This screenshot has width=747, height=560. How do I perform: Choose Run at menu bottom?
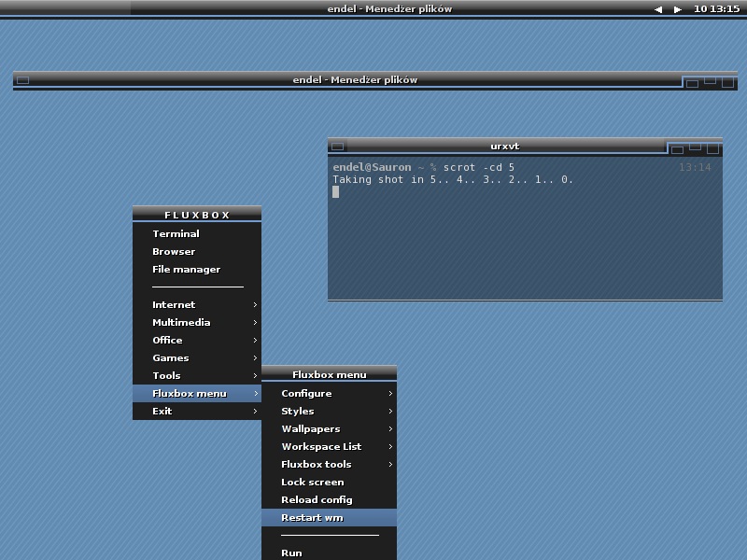pyautogui.click(x=330, y=553)
